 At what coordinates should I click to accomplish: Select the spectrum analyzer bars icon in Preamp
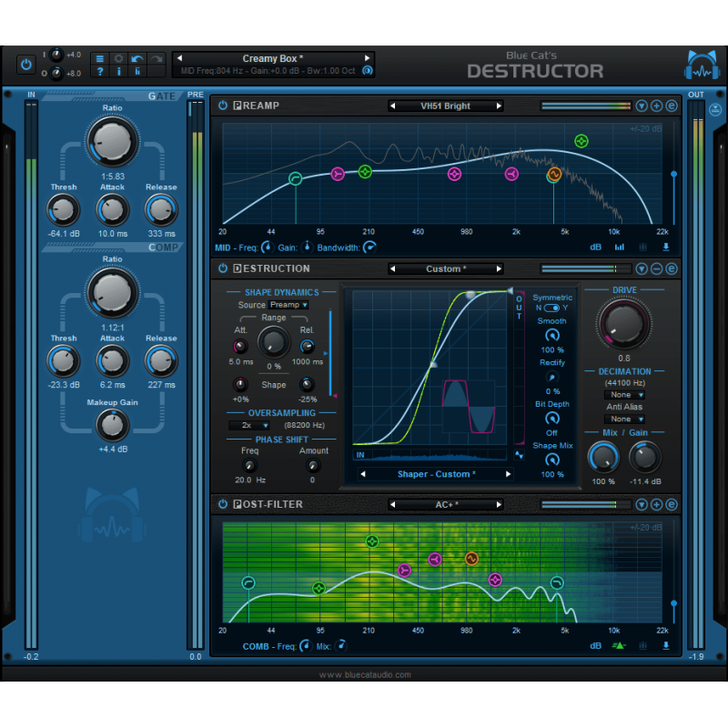click(x=620, y=247)
